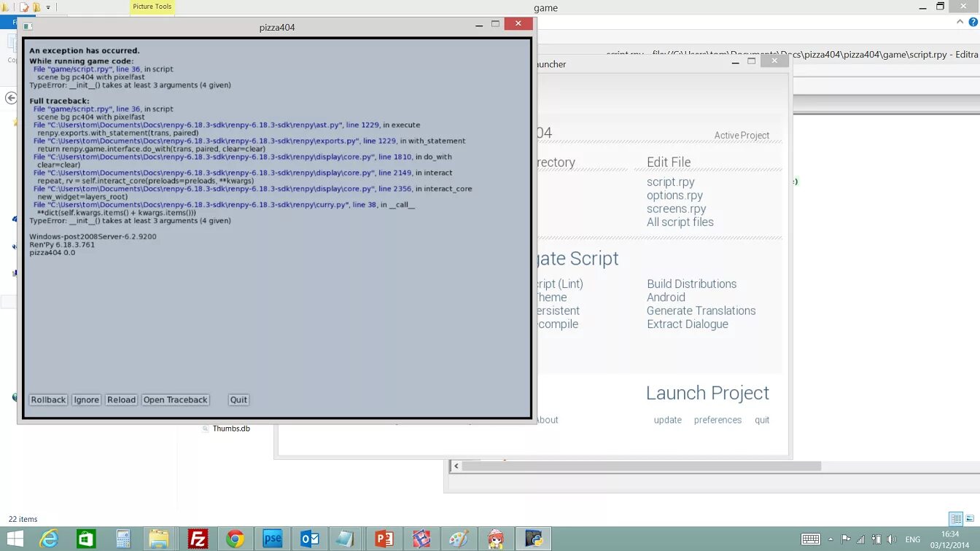Open the Windows Start button
The width and height of the screenshot is (980, 551).
point(15,539)
